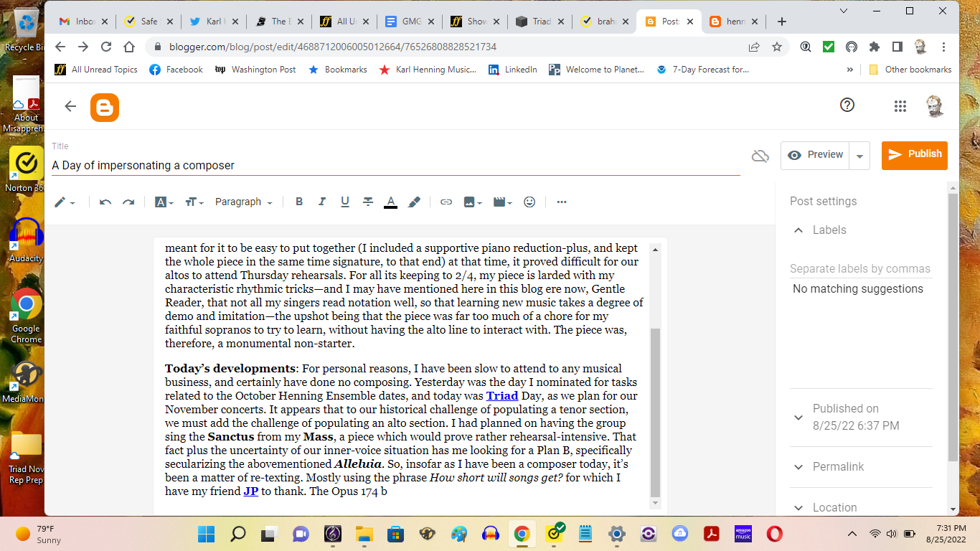Open taskbar Search

(x=237, y=534)
